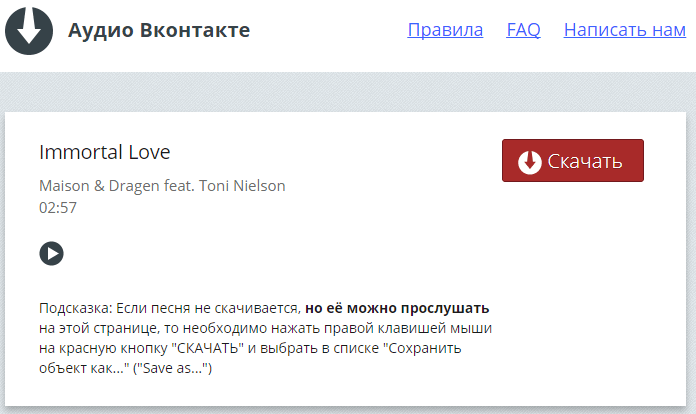Play the Immortal Love track
The height and width of the screenshot is (414, 696).
[x=51, y=253]
